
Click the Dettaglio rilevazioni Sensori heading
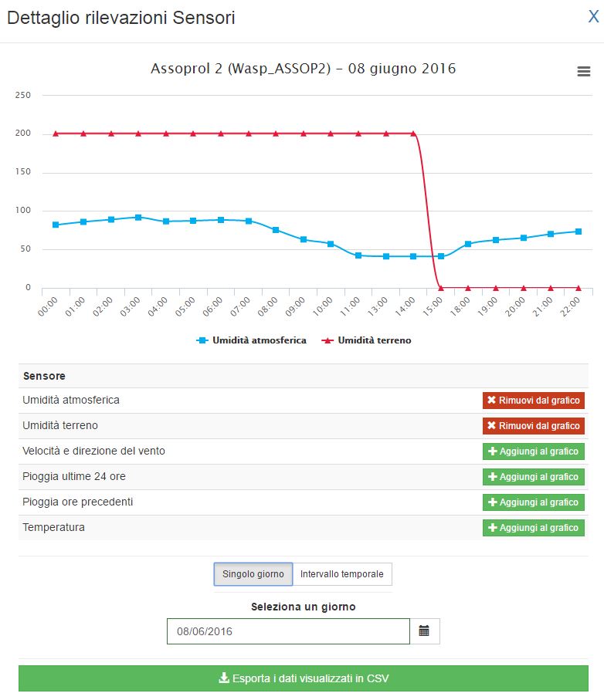coord(121,18)
